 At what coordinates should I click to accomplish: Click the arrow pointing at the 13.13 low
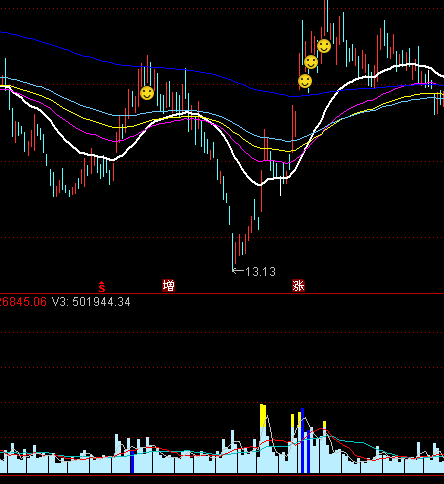pos(238,271)
